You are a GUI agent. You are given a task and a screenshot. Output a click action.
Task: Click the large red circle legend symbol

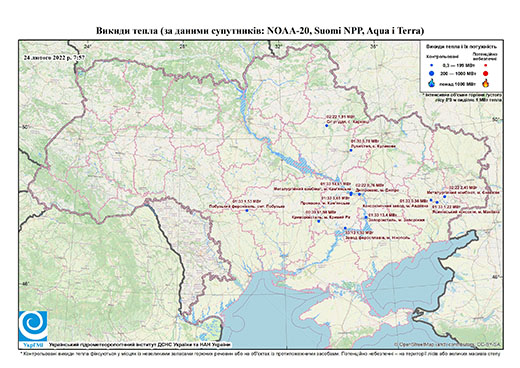[x=486, y=73]
